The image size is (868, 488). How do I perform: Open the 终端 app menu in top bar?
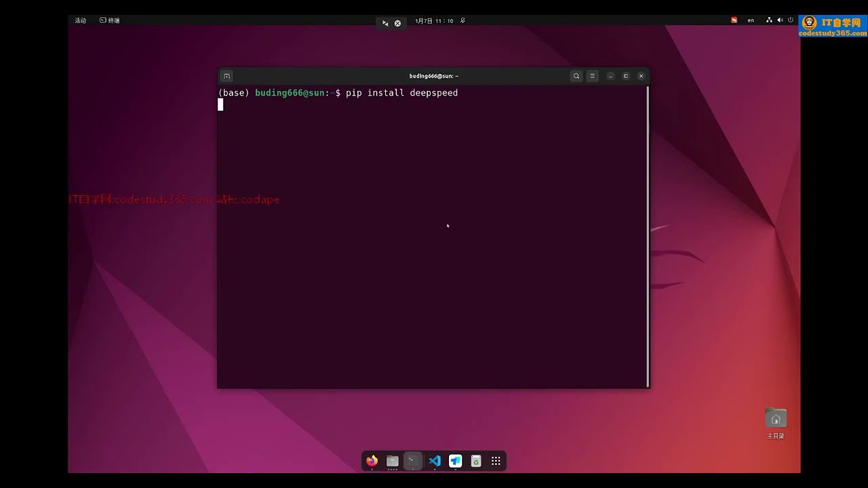[x=110, y=20]
